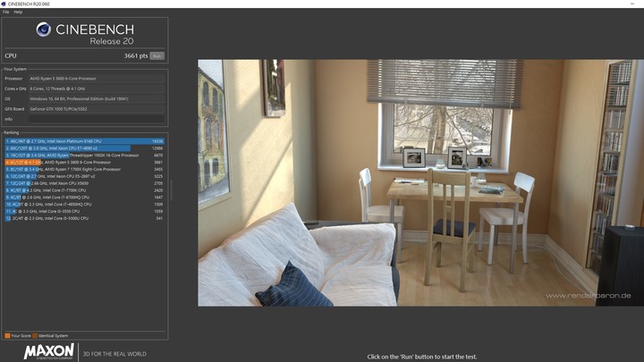Viewport: 644px width, 362px height.
Task: Click the 3661 pts CPU score
Action: [x=136, y=55]
